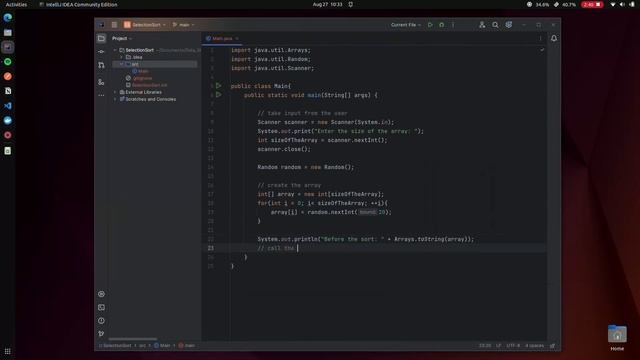Image resolution: width=640 pixels, height=360 pixels.
Task: Click the cursor position indicator in status bar
Action: click(485, 346)
